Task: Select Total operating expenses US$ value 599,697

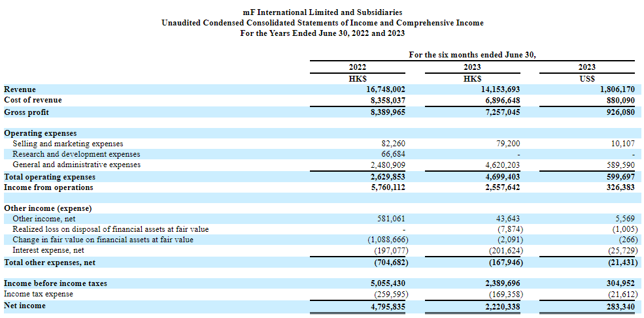Action: [x=620, y=177]
